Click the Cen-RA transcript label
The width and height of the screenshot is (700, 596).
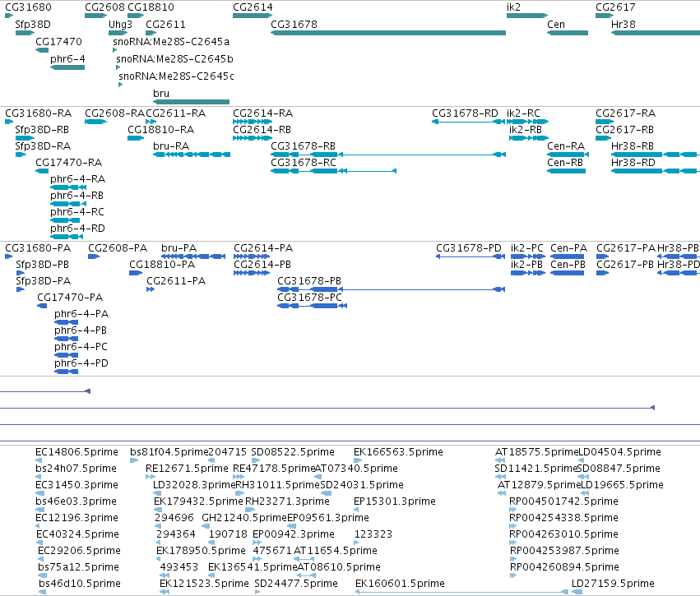[566, 146]
